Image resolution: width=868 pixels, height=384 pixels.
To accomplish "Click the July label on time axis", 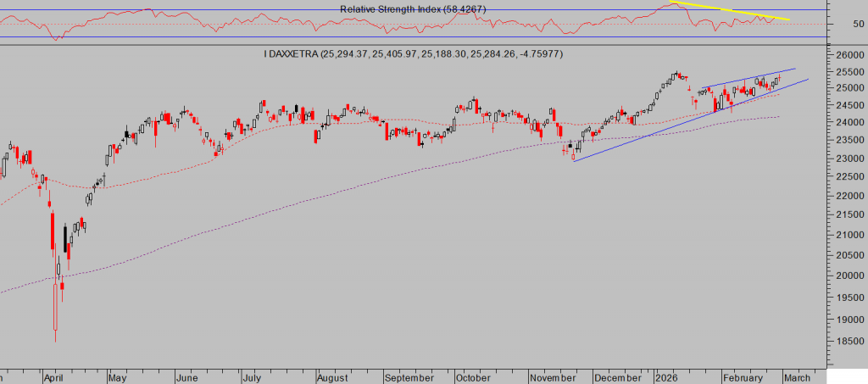I will pos(251,376).
